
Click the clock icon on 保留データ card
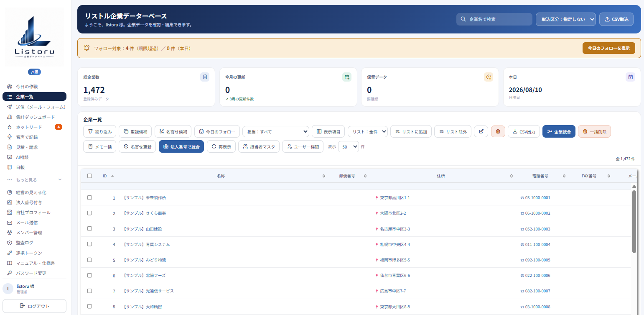click(x=489, y=77)
